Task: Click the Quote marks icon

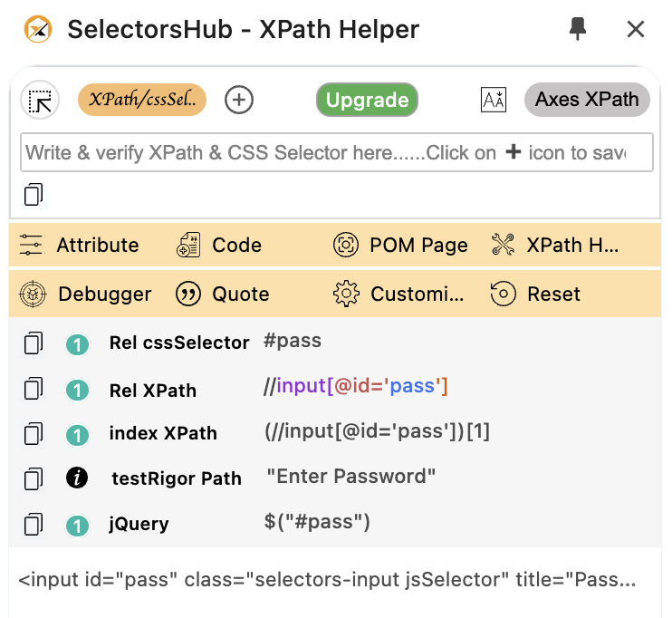Action: point(188,294)
